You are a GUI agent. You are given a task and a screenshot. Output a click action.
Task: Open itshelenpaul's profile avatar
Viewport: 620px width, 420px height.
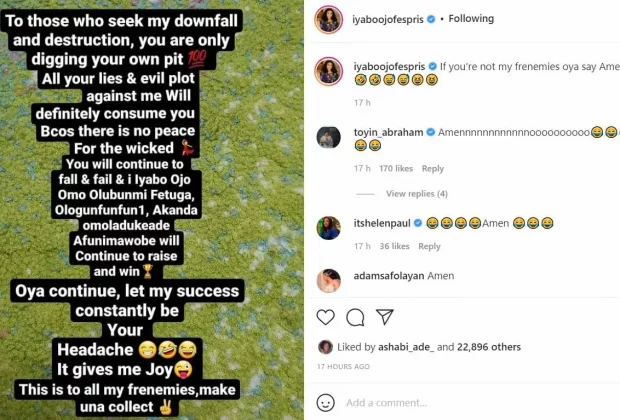(329, 228)
